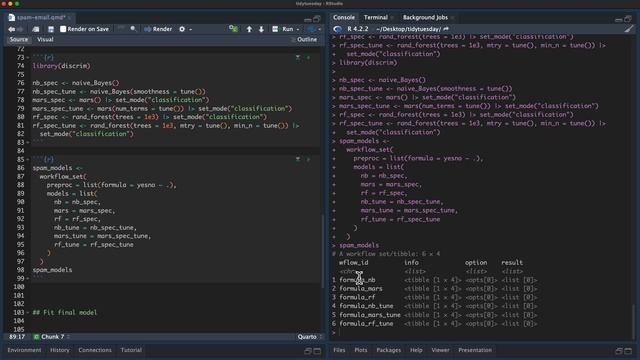Image resolution: width=640 pixels, height=360 pixels.
Task: Go to the next chunk
Action: pos(261,29)
